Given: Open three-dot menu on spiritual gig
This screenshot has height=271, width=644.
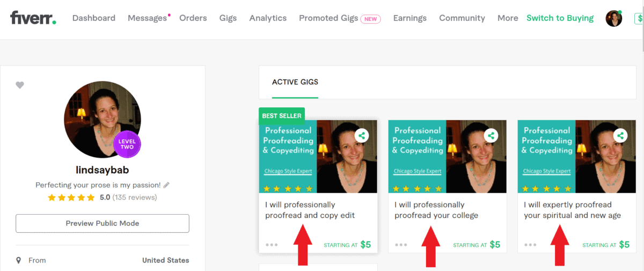Looking at the screenshot, I should [x=530, y=245].
